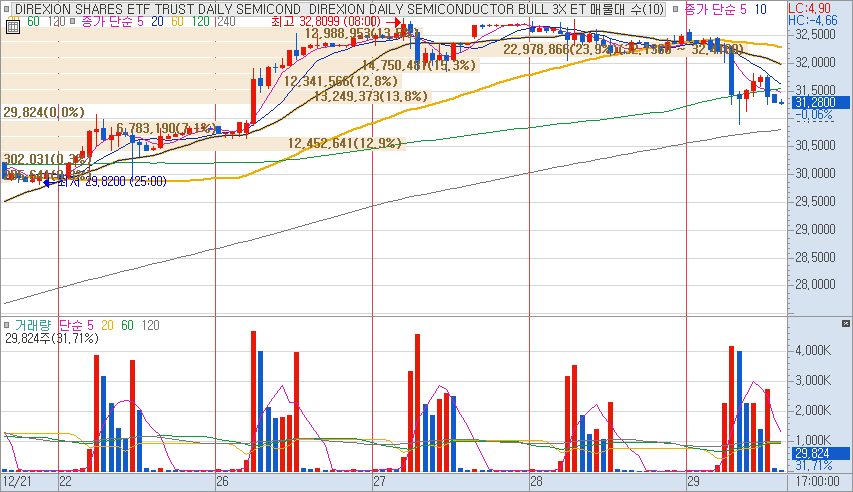Click the 거래량 volume legend label
Viewport: 853px width, 492px height.
click(33, 325)
